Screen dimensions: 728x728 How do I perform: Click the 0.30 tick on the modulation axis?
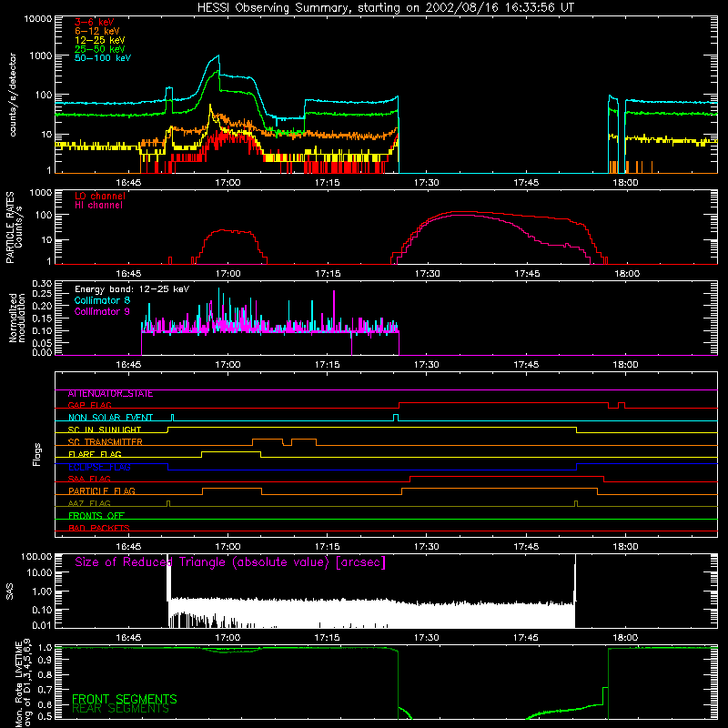[42, 284]
